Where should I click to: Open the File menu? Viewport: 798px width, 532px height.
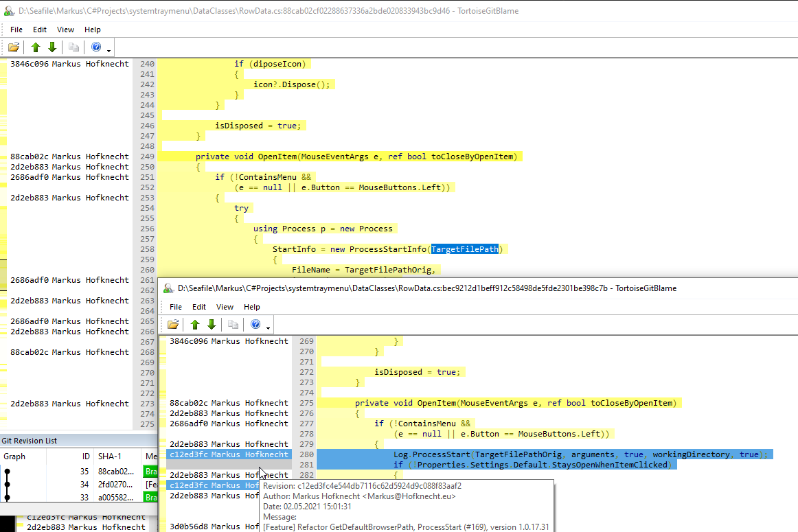16,30
